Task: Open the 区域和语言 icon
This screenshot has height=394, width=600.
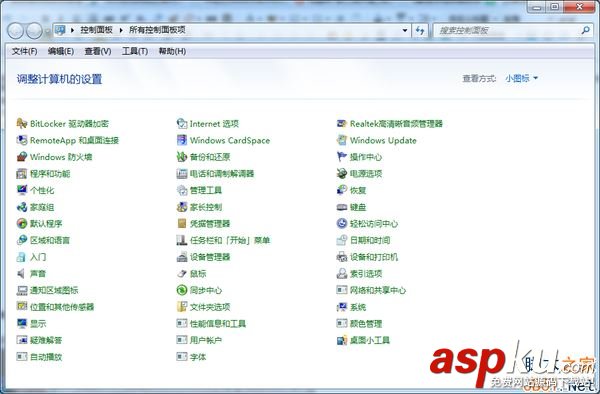Action: click(22, 240)
